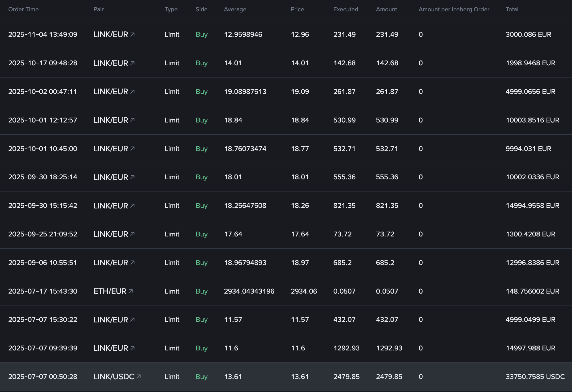Click arrow icon on 2025-09-25 21:09:52 order row
This screenshot has width=572, height=392.
[x=132, y=234]
